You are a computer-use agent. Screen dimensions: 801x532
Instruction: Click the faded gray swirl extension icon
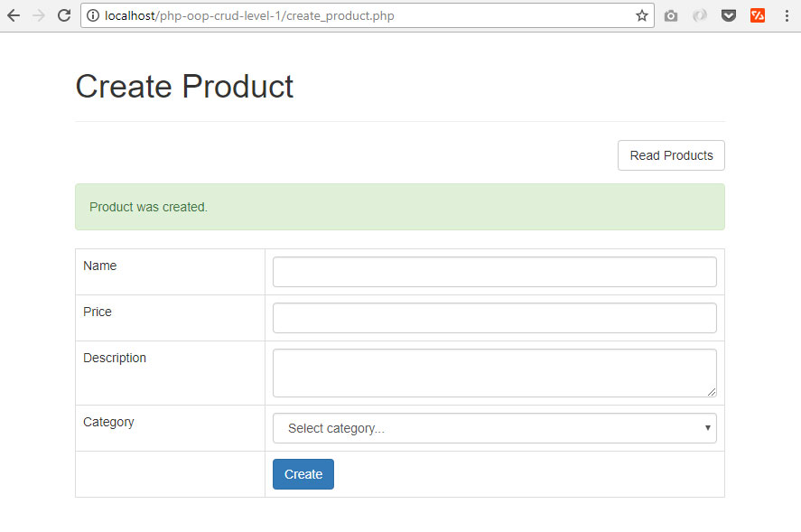point(699,15)
